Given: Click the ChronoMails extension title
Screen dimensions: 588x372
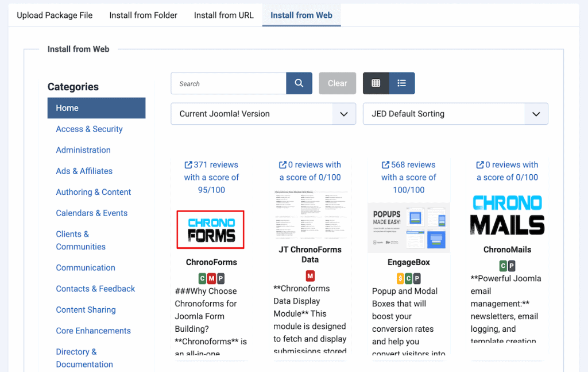Looking at the screenshot, I should [x=508, y=250].
